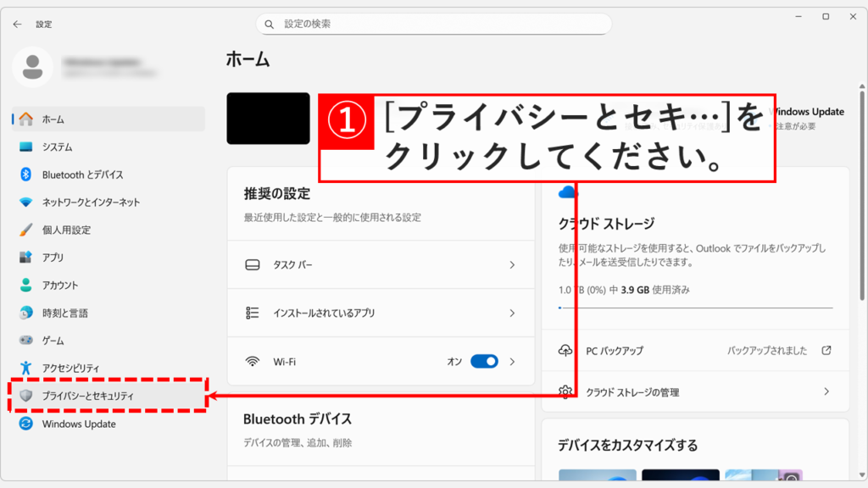Open インストールされているアプリ via its chevron

[511, 313]
